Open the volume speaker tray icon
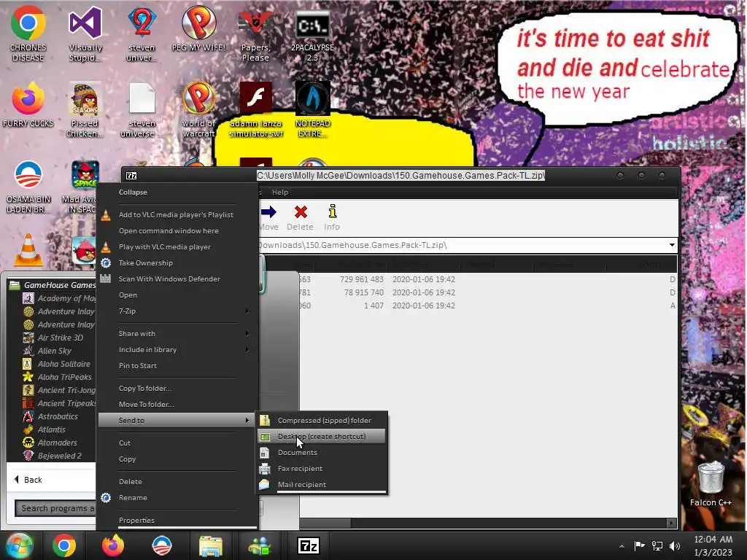Screen dimensions: 747x560 [x=675, y=545]
